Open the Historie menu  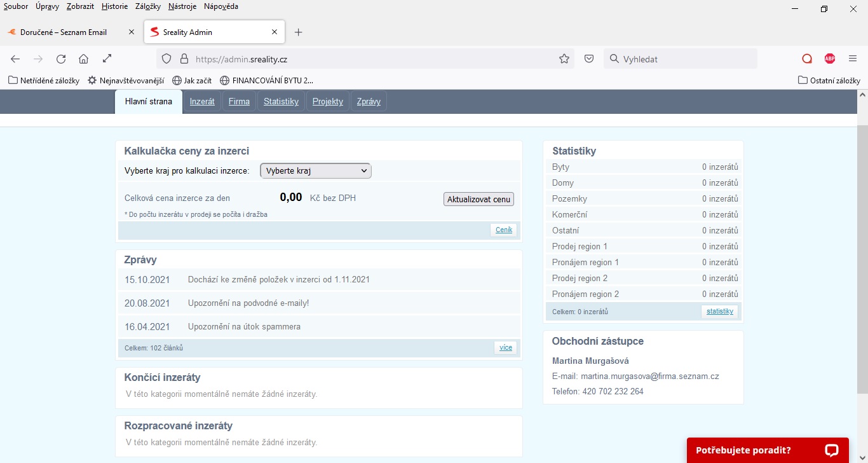pos(114,6)
